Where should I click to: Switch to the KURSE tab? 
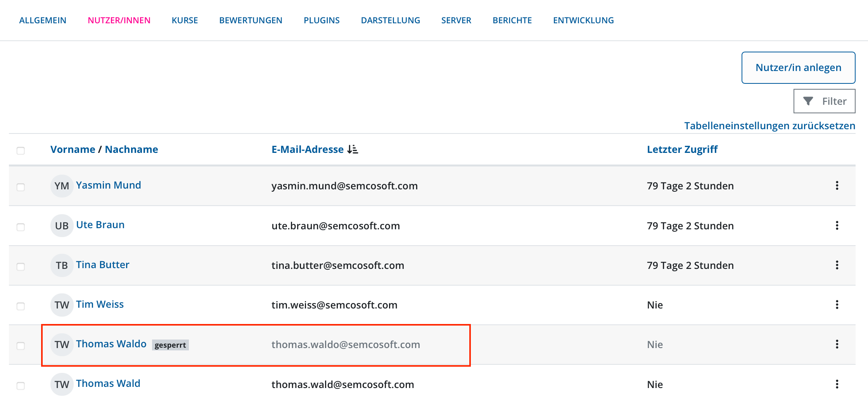[185, 20]
